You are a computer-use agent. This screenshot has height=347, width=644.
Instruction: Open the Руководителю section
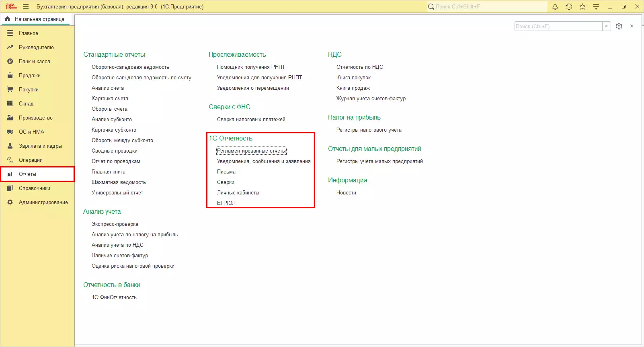(37, 47)
